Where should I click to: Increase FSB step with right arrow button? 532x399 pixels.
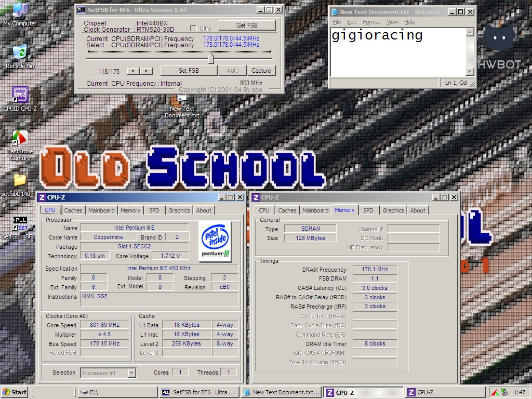coord(146,71)
